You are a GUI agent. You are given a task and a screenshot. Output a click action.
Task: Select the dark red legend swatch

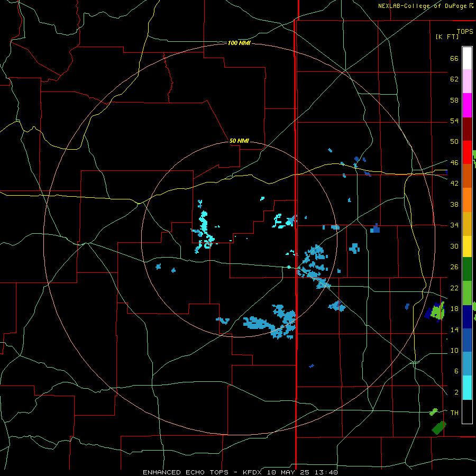pos(467,129)
